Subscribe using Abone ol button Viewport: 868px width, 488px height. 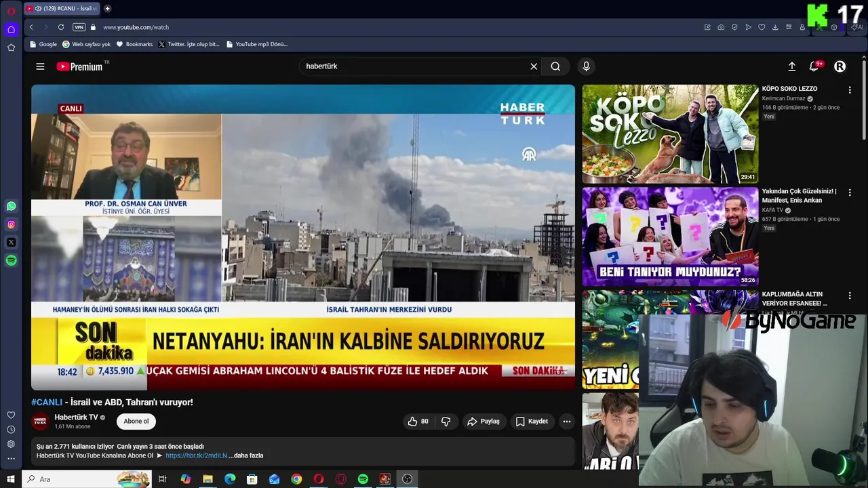[136, 422]
